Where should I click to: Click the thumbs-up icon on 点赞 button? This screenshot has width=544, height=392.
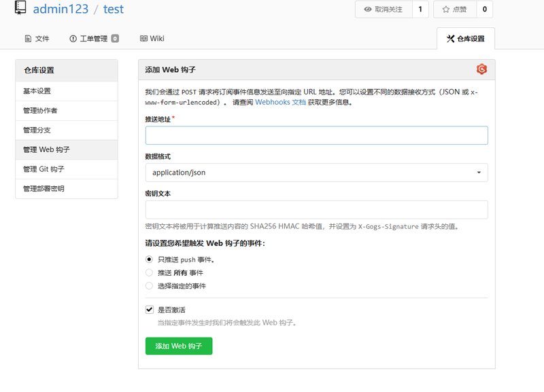pos(447,10)
